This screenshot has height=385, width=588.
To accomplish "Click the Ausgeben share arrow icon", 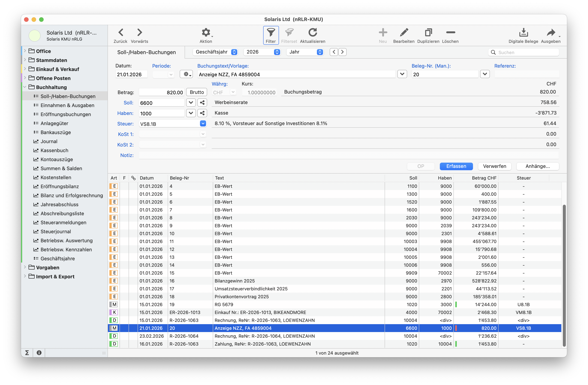I will point(551,32).
